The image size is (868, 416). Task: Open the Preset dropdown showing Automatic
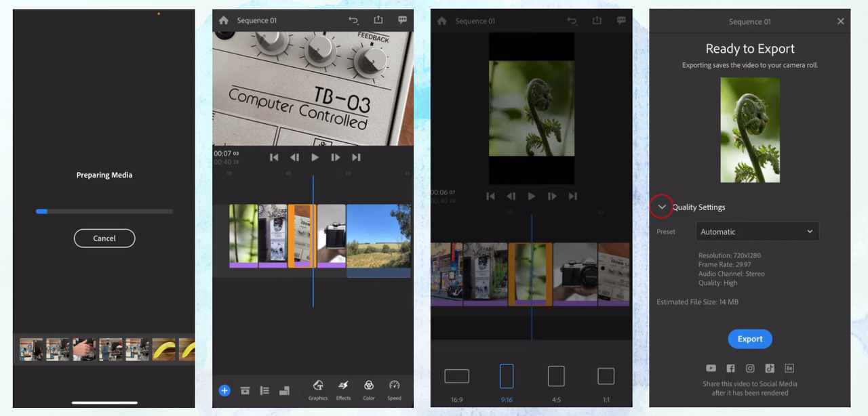coord(757,232)
